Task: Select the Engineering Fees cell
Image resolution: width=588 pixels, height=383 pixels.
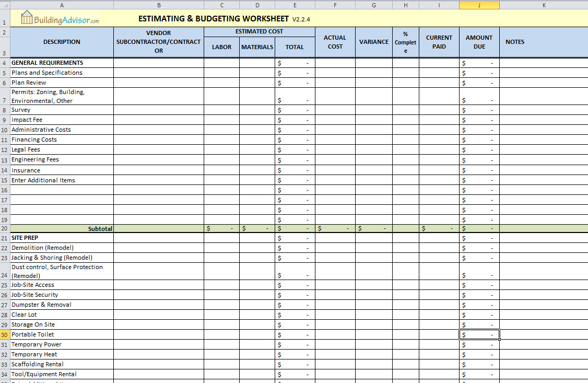Action: coord(62,159)
